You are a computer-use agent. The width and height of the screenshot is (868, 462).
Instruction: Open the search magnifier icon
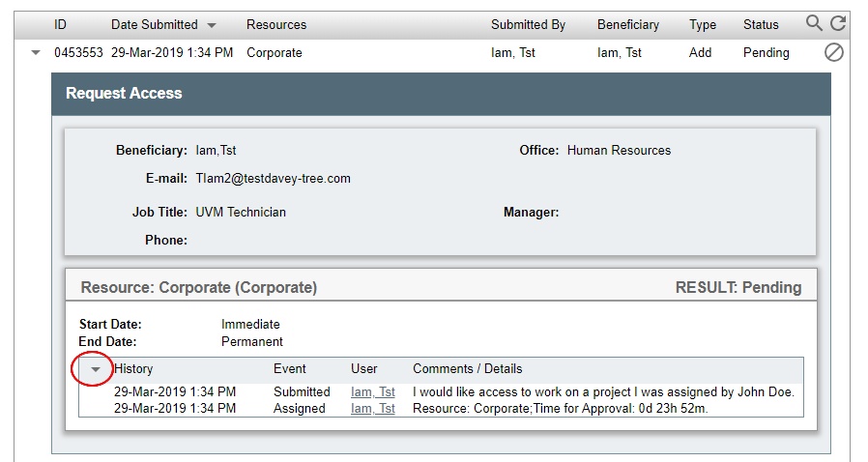(x=814, y=23)
